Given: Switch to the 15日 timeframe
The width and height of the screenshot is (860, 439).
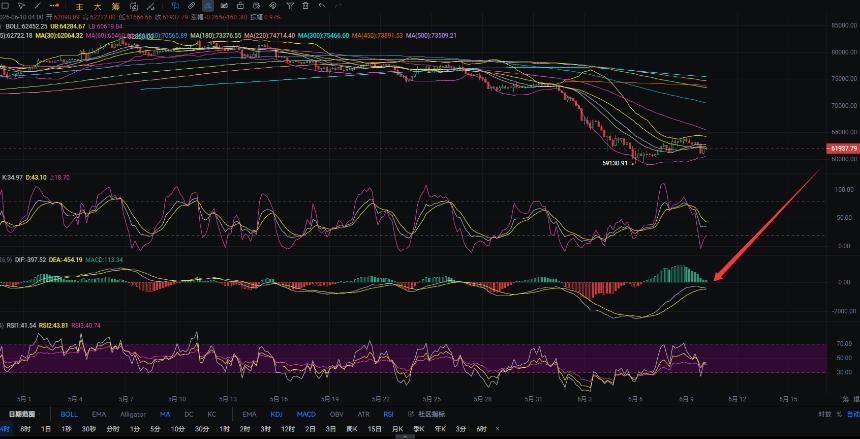Looking at the screenshot, I should click(x=375, y=429).
